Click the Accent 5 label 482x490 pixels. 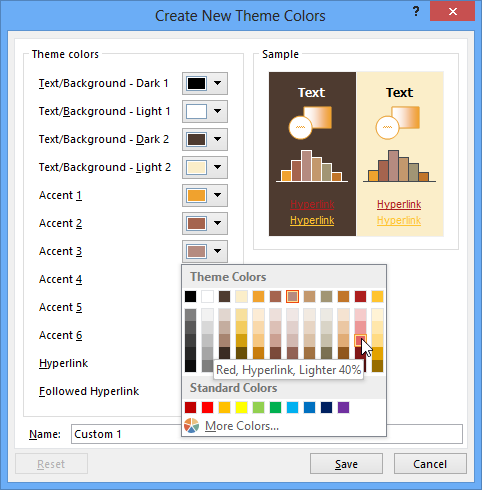[60, 307]
